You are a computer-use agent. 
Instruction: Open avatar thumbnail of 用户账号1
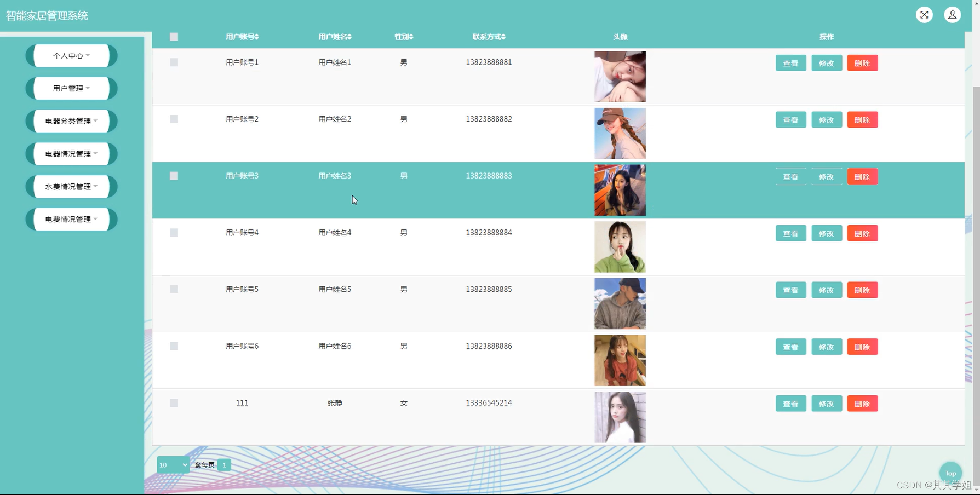pos(620,77)
